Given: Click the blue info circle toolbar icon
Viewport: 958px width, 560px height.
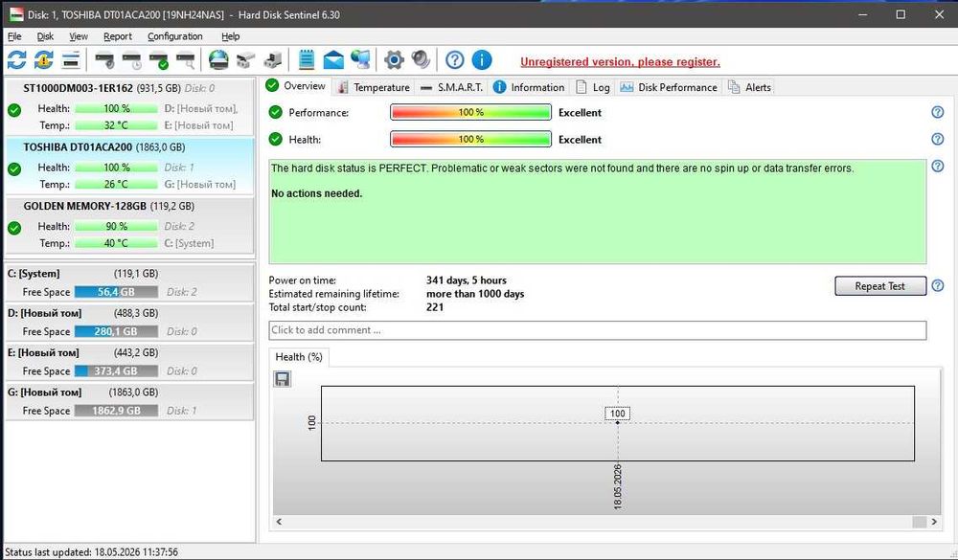Looking at the screenshot, I should 482,60.
